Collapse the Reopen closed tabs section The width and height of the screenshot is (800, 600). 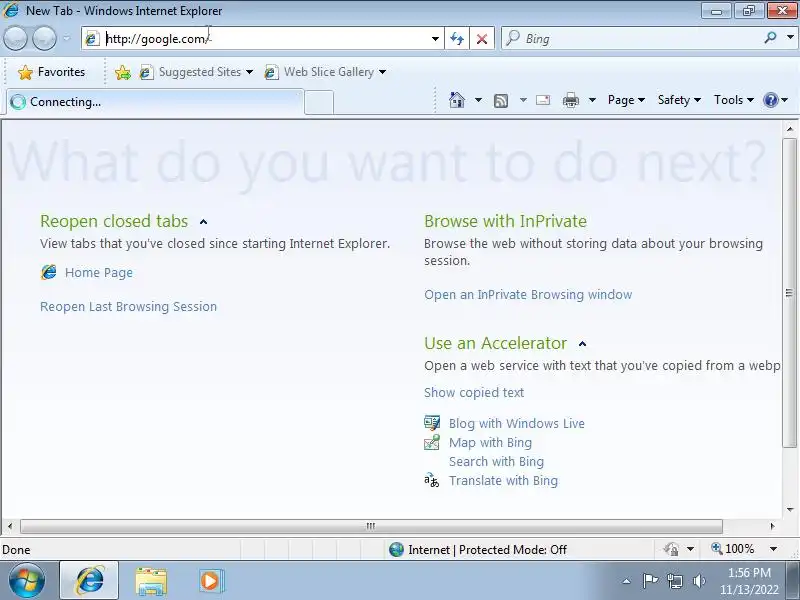tap(204, 222)
